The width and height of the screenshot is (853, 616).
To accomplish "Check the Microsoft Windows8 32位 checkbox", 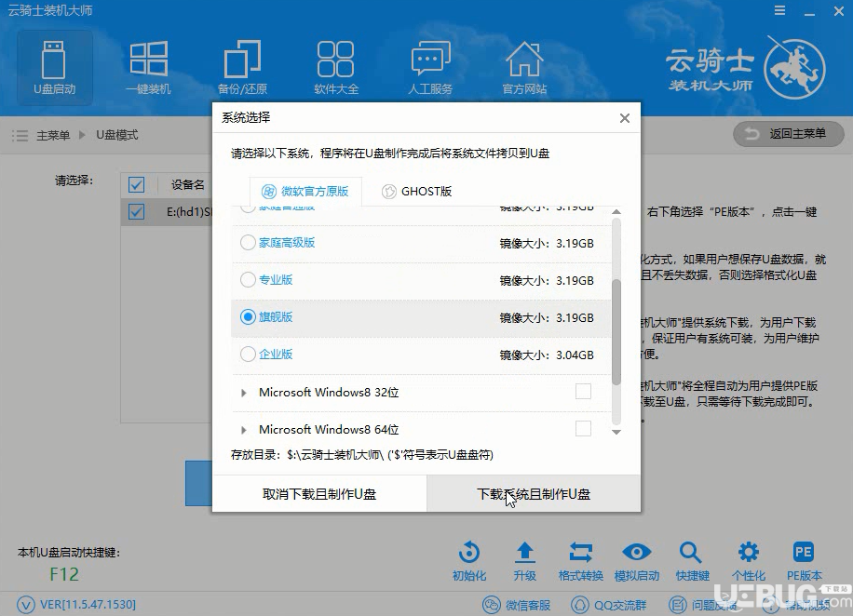I will (583, 392).
